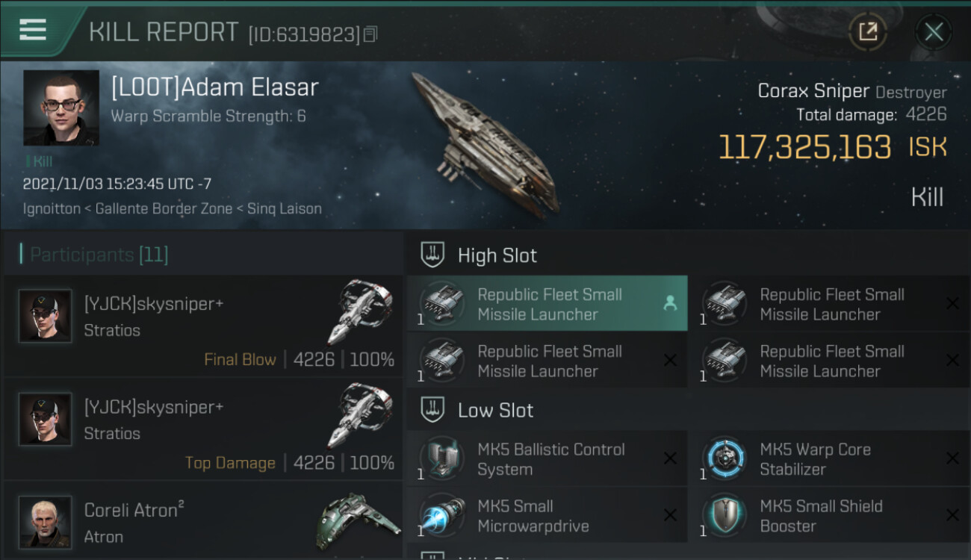Screen dimensions: 971x560
Task: Copy the kill report ID
Action: click(x=371, y=34)
